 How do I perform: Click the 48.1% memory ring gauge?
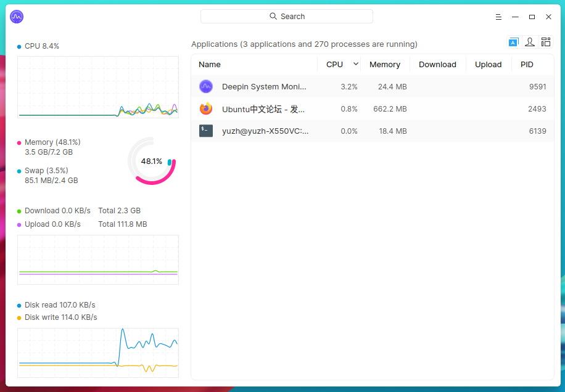pos(152,161)
